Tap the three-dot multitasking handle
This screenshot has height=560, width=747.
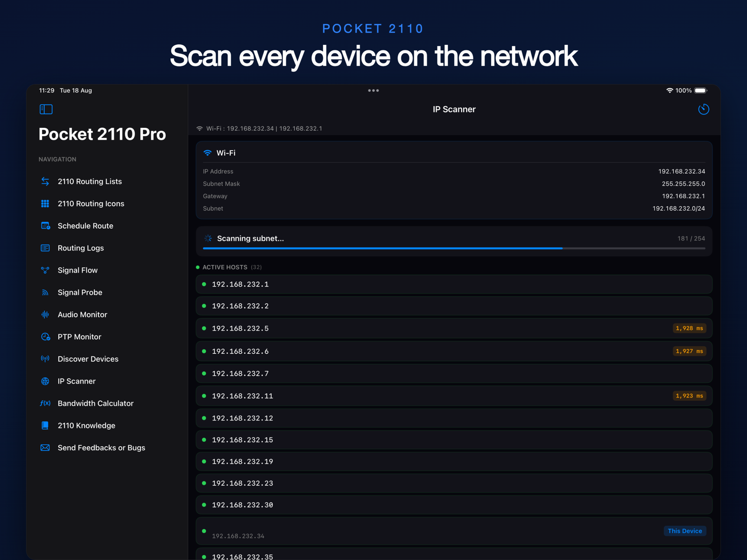(x=373, y=91)
